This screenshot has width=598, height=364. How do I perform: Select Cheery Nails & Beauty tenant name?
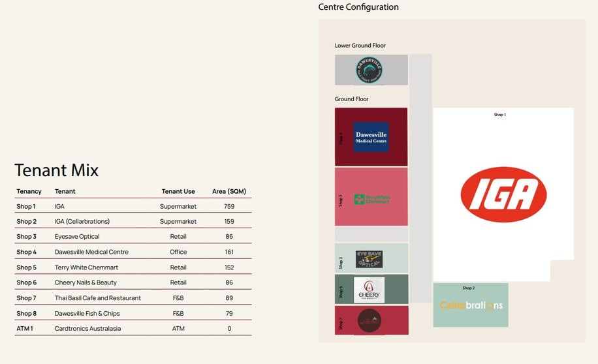pyautogui.click(x=86, y=283)
